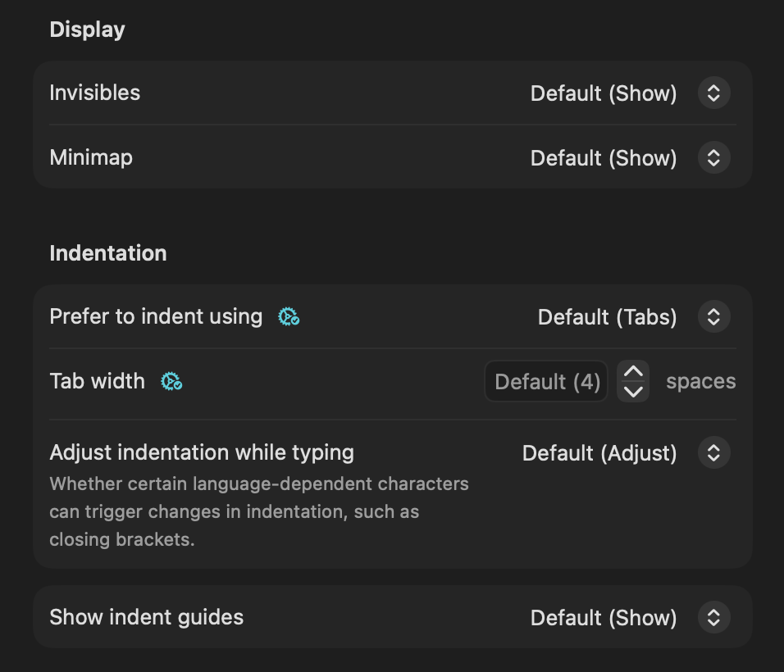Image resolution: width=784 pixels, height=672 pixels.
Task: Click the gear badge beside Prefer to indent using
Action: point(289,317)
